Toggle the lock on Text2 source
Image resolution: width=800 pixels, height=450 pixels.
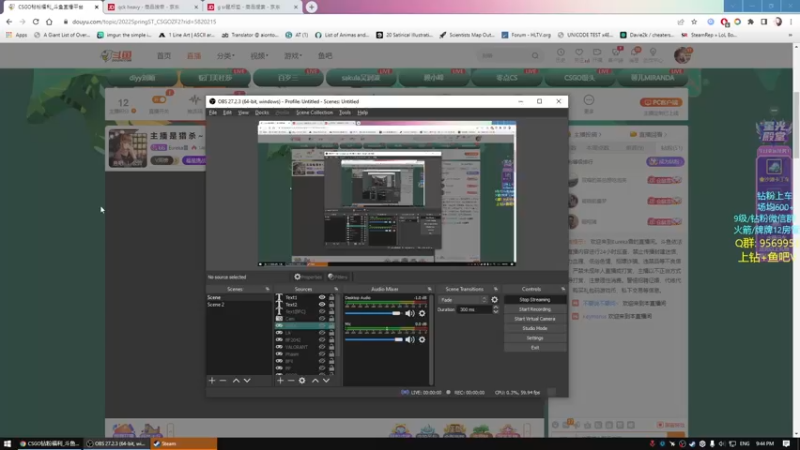332,304
